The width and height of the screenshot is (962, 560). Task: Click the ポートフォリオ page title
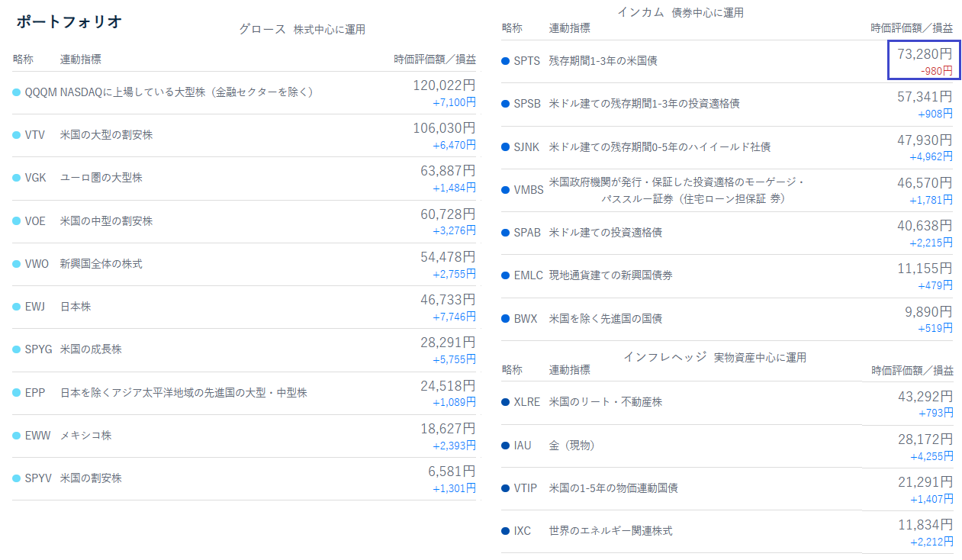pos(69,21)
